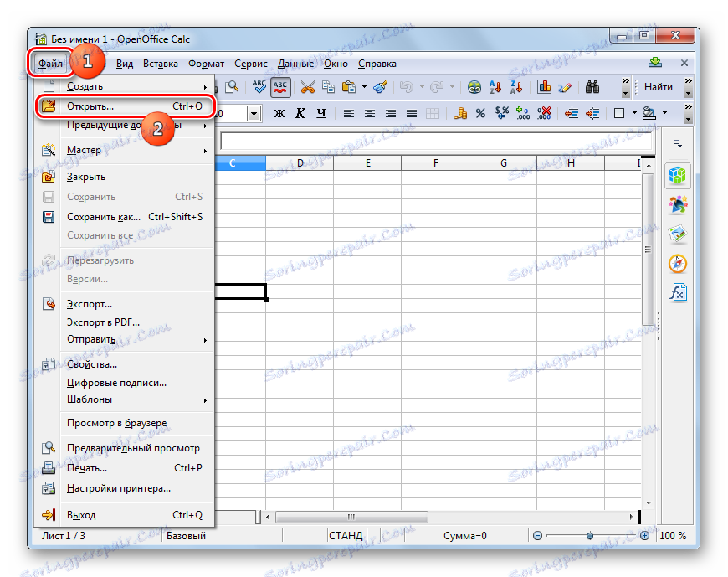Click the Hyperlink globe icon
Image resolution: width=728 pixels, height=577 pixels.
[474, 87]
